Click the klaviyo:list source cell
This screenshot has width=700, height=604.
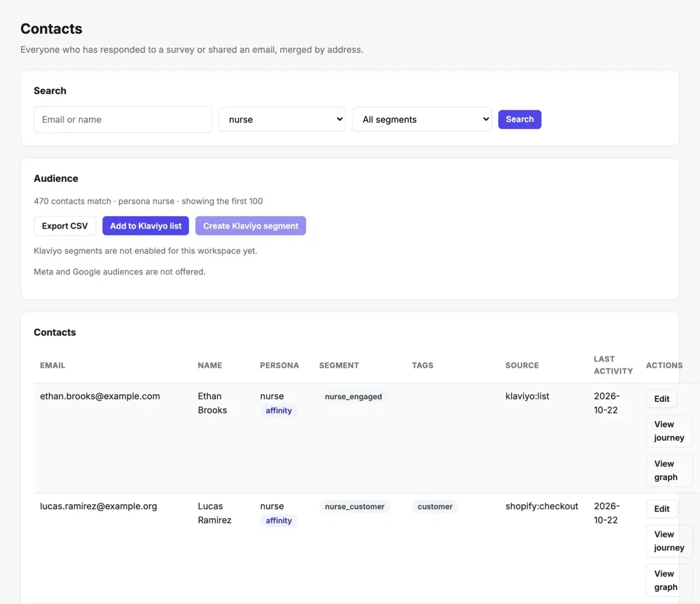[527, 396]
